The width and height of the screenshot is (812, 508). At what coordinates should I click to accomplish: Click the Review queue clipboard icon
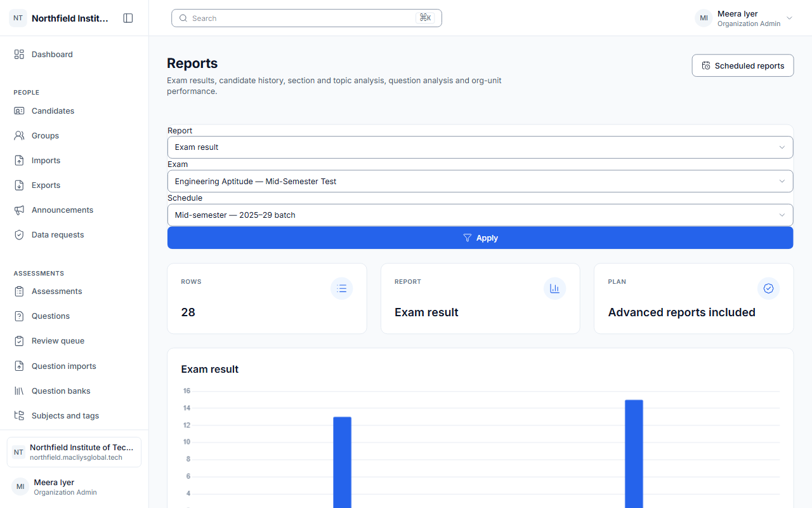click(x=19, y=341)
